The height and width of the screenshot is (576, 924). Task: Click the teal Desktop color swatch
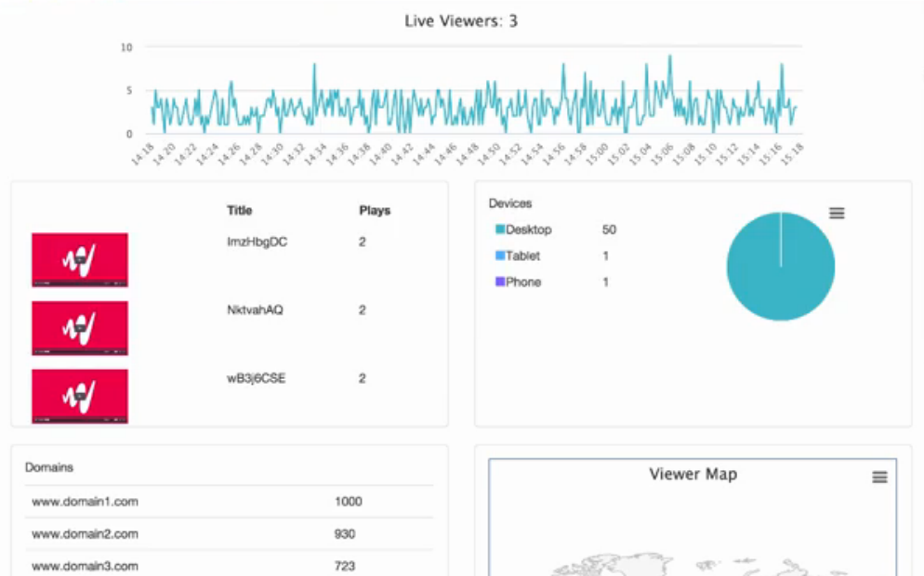click(x=500, y=229)
